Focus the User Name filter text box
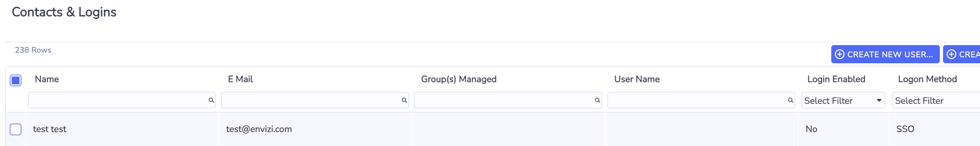Image resolution: width=980 pixels, height=146 pixels. (701, 100)
